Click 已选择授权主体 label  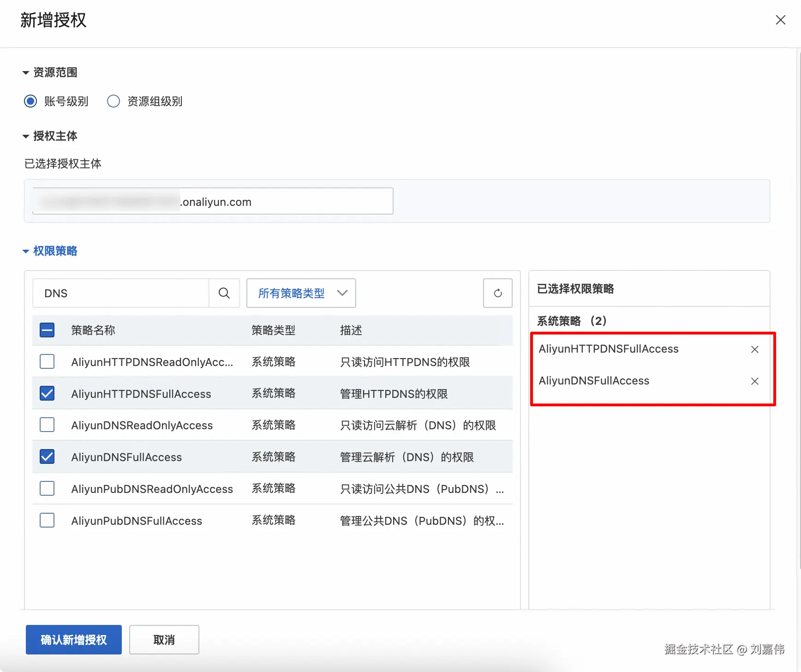(63, 164)
